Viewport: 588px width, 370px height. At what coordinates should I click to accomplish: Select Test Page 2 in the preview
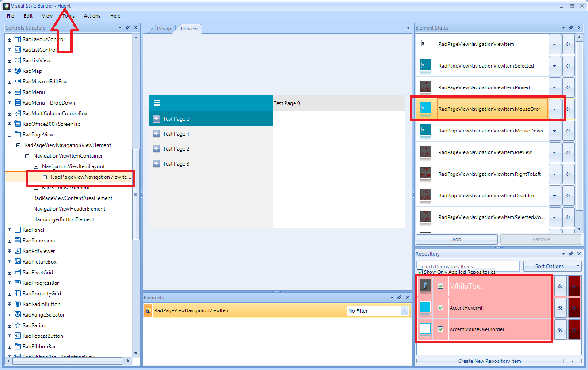pyautogui.click(x=211, y=149)
